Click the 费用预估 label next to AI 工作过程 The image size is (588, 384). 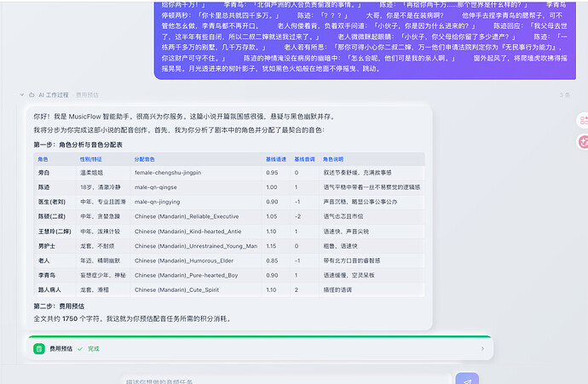pos(87,95)
